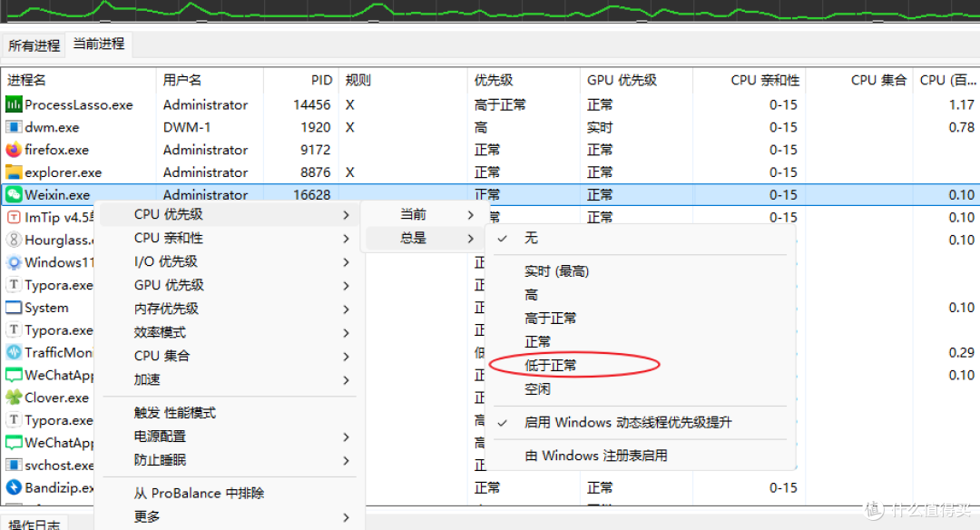The width and height of the screenshot is (980, 530).
Task: Expand the 效率模式 submenu
Action: (230, 332)
